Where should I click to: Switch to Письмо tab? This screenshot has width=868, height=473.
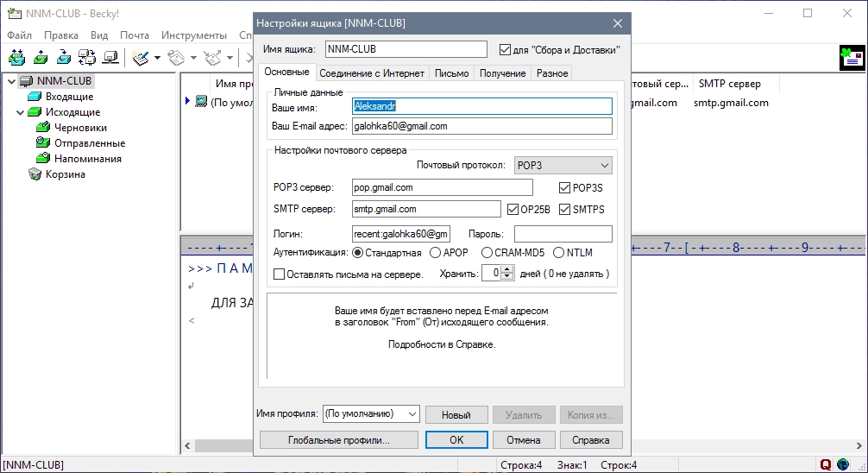pos(452,73)
